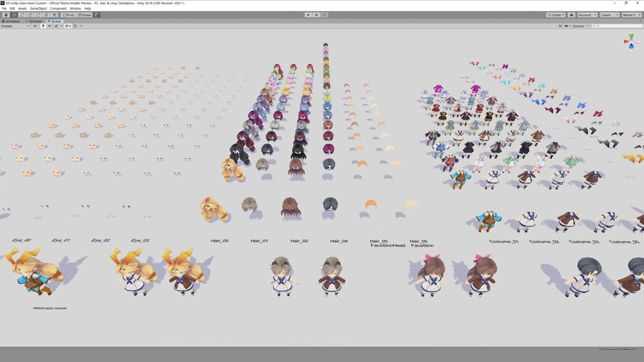Select the Hand tool

pos(6,15)
